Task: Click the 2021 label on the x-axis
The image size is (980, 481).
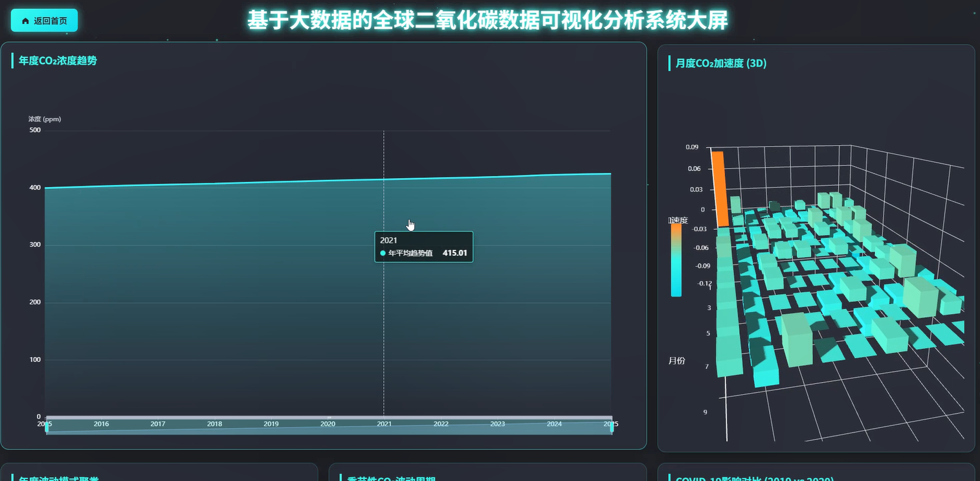Action: click(x=383, y=423)
